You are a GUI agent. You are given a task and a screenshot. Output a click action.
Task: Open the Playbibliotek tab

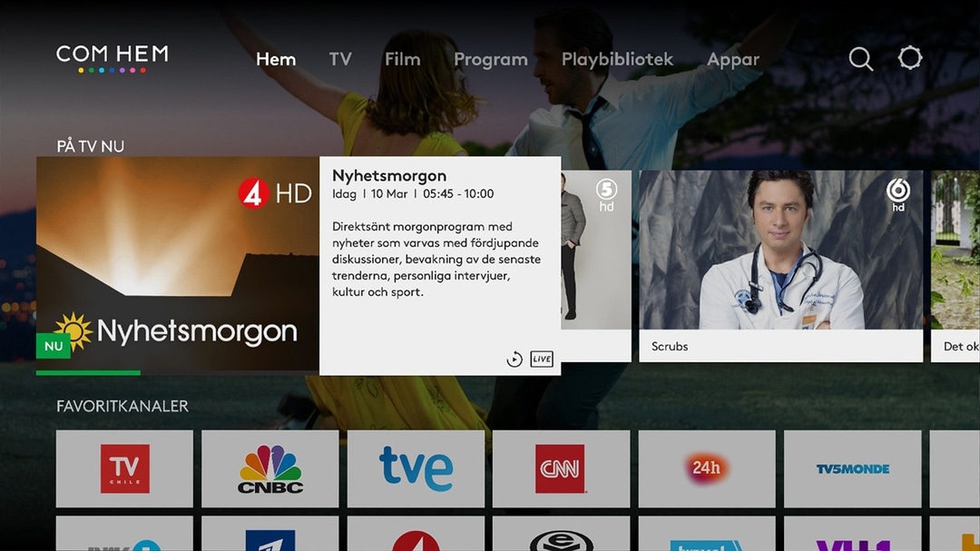point(618,59)
